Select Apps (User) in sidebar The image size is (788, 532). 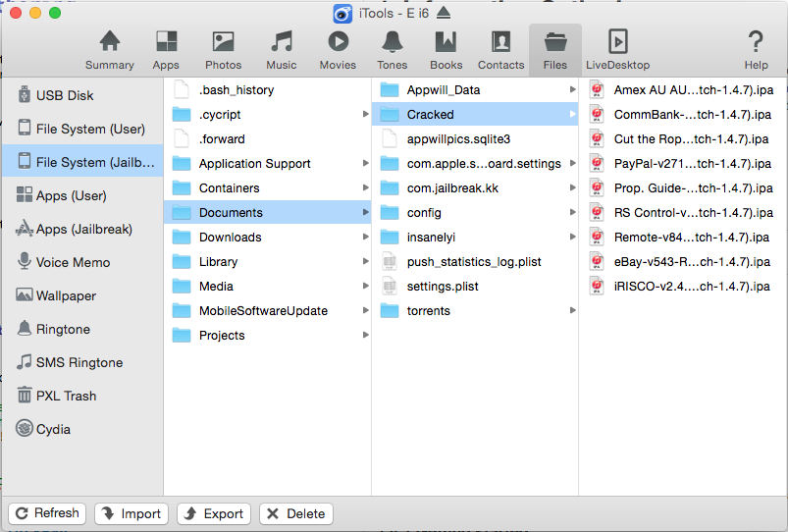82,195
